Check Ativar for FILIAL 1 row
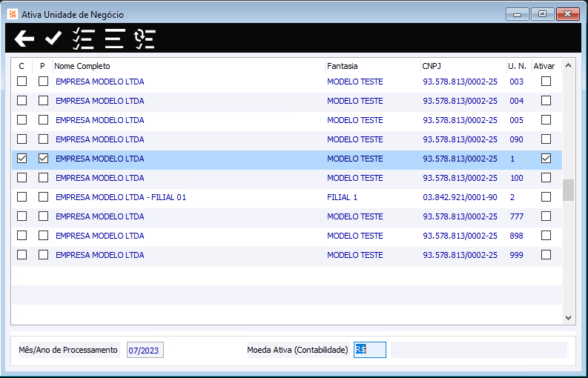The image size is (588, 378). [x=546, y=197]
